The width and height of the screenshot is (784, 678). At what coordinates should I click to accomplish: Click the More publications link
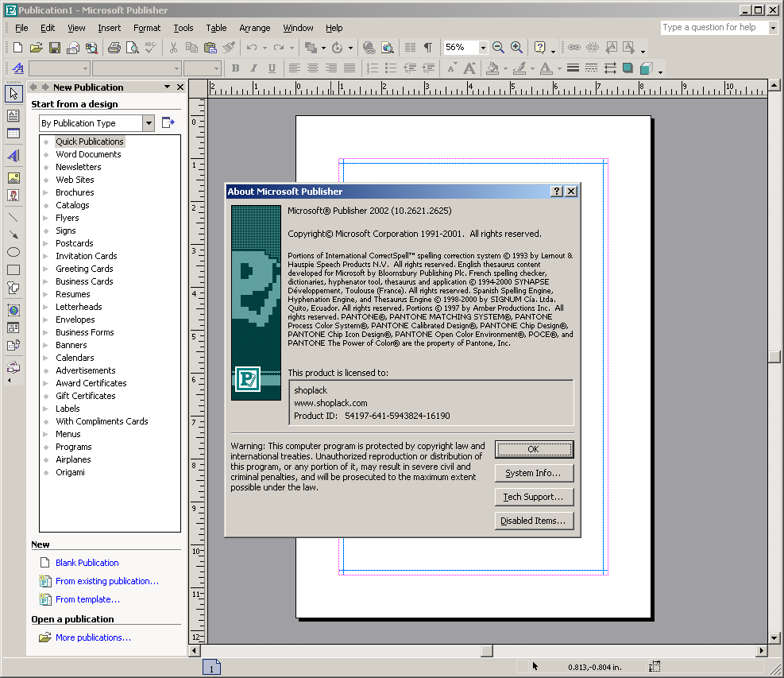coord(93,637)
